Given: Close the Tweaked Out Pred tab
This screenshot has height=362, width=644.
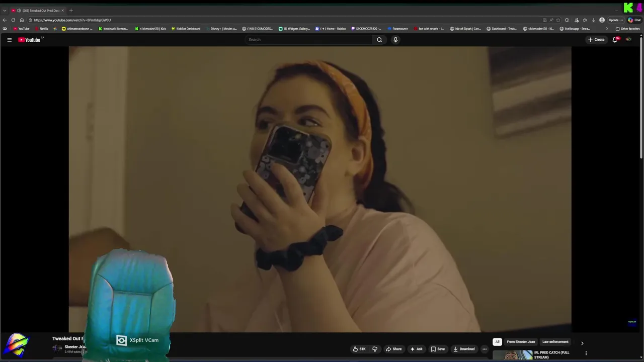Looking at the screenshot, I should click(x=62, y=11).
